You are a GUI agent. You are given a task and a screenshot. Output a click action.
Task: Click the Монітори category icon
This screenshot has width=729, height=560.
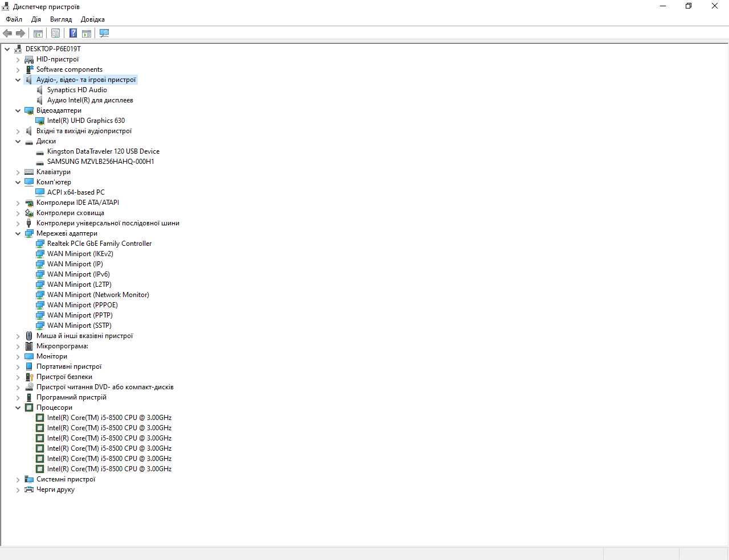click(x=29, y=356)
